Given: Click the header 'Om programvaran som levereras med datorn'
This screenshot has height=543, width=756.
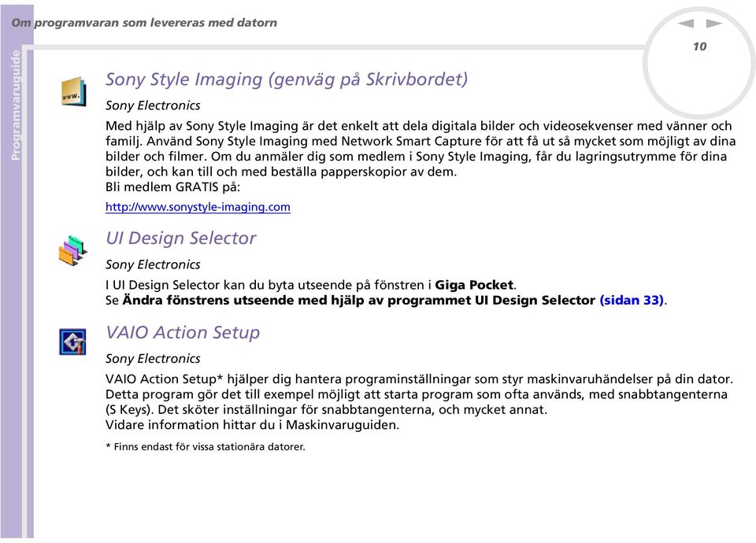Looking at the screenshot, I should click(x=144, y=23).
